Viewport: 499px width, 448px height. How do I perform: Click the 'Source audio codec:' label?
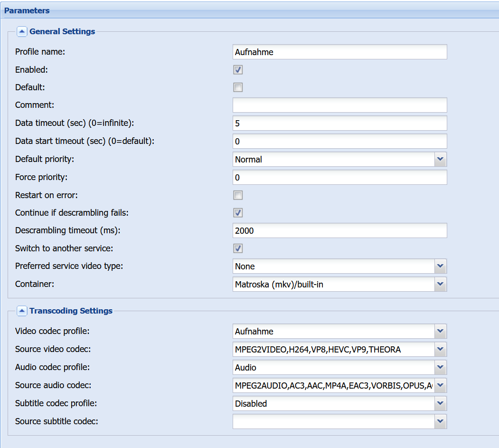coord(53,385)
